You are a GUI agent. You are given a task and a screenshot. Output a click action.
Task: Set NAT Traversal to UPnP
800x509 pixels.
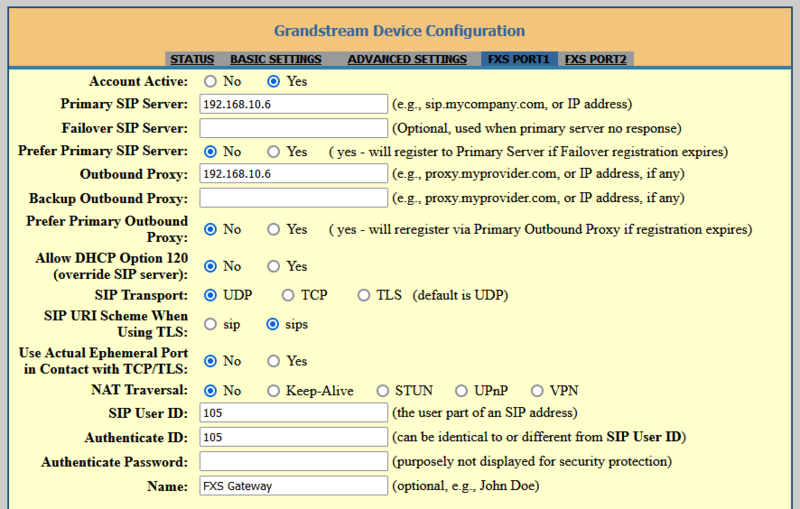tap(461, 391)
